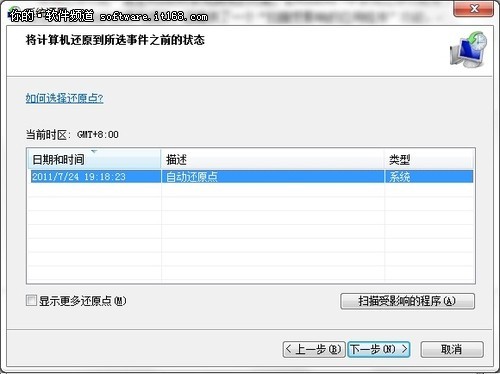Cancel the restore wizard with '取消'
This screenshot has width=500, height=374.
coord(452,349)
